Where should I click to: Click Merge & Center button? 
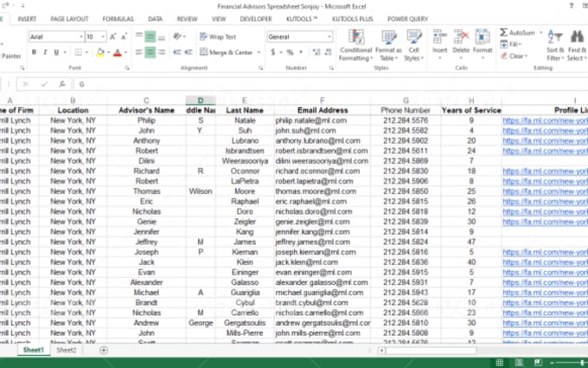point(227,52)
